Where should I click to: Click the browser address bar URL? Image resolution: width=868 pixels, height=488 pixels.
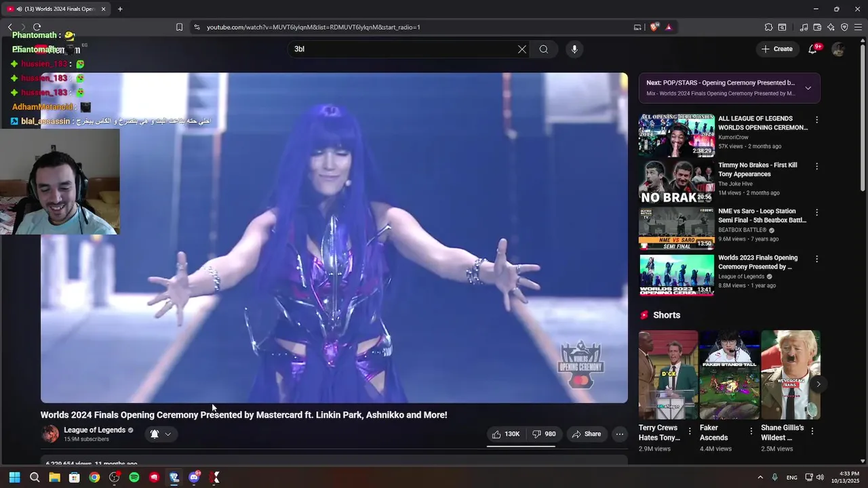click(x=313, y=27)
